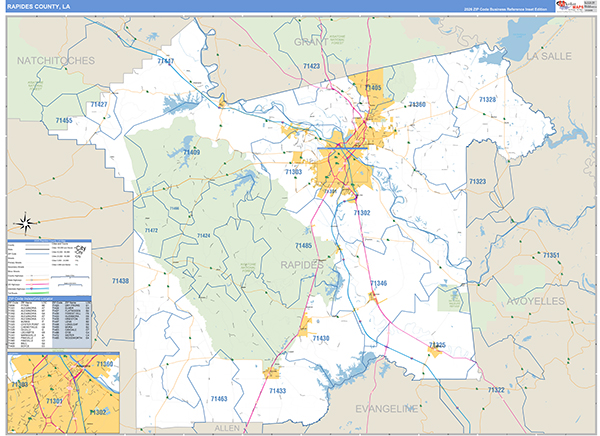Select ZIP code 71409 label

(x=190, y=152)
